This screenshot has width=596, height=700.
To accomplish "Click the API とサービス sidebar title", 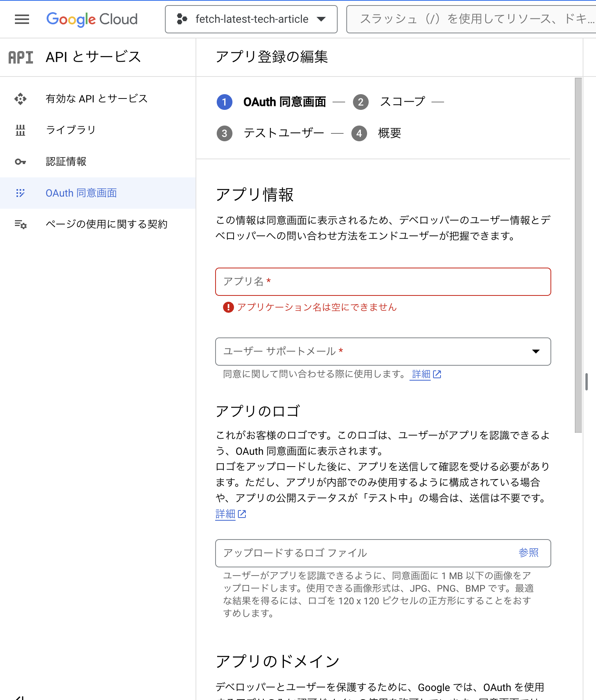I will click(x=93, y=57).
